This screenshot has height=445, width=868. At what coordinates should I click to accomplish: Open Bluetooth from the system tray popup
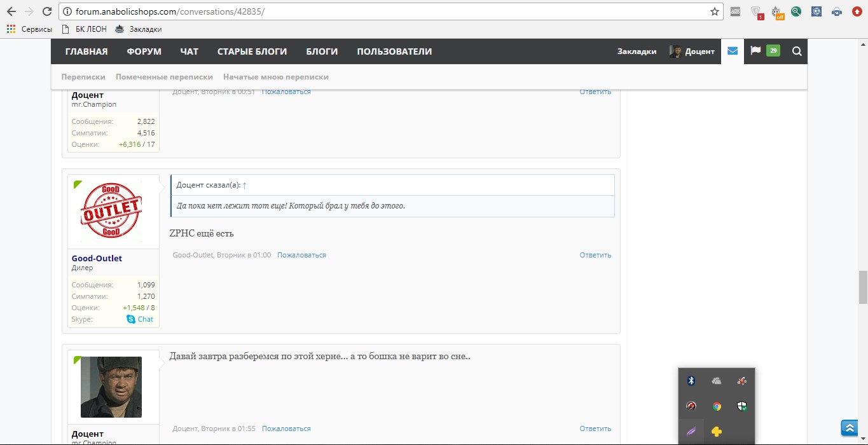point(691,381)
